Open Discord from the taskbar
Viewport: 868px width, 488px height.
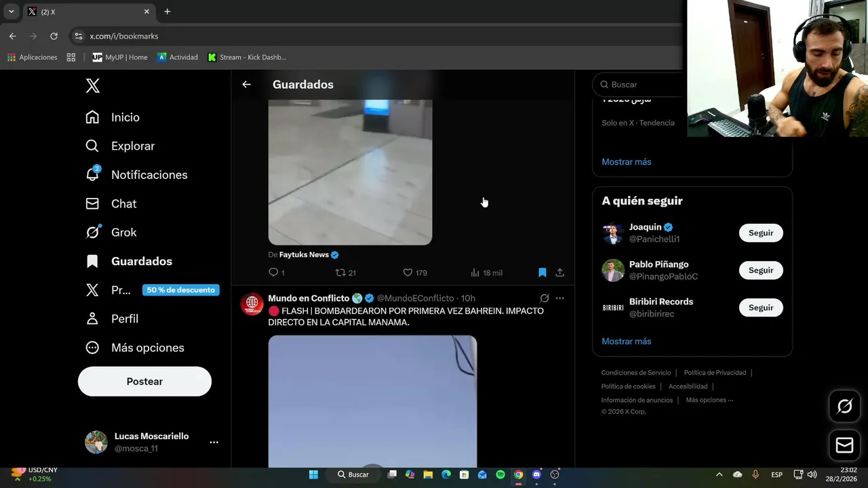tap(536, 474)
